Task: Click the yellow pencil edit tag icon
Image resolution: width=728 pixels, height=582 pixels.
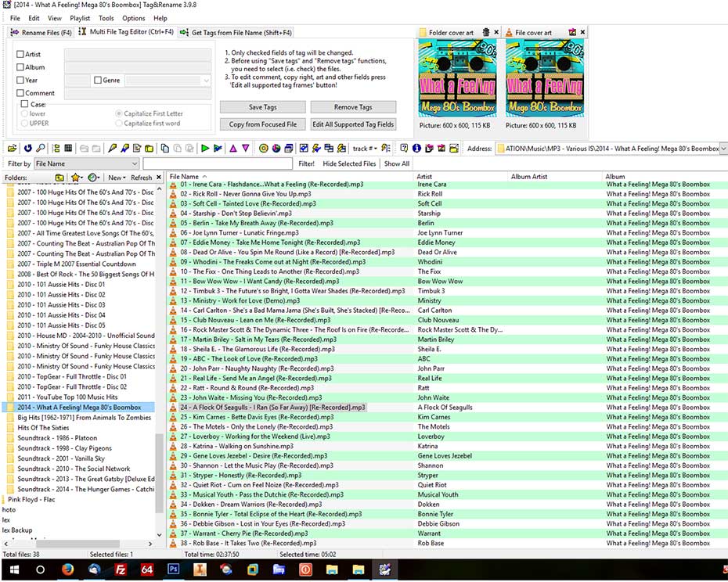Action: pyautogui.click(x=113, y=148)
